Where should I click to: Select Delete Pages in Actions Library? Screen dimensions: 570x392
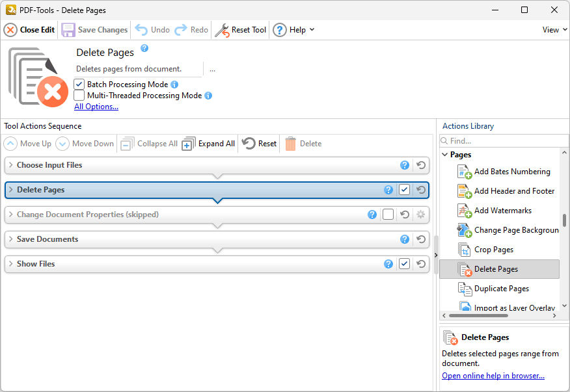pos(500,269)
